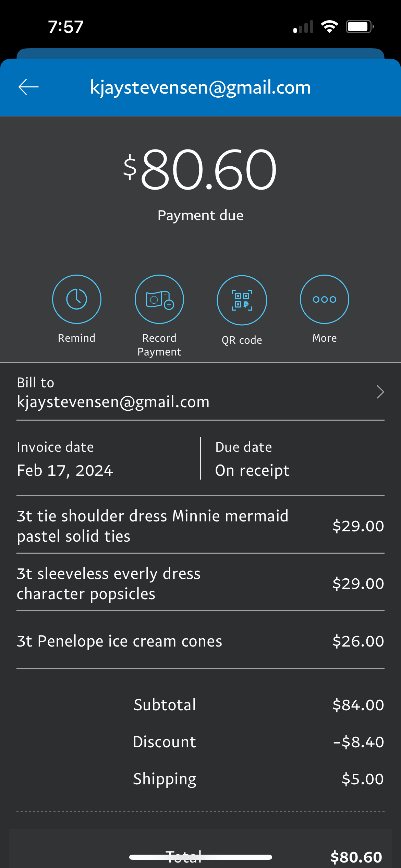Expand Bill to details chevron

pos(380,392)
